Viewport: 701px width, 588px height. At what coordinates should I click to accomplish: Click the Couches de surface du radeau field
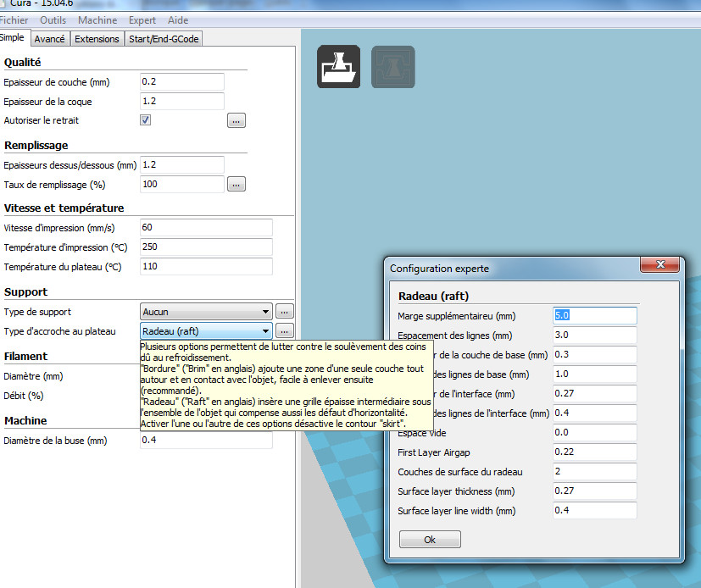tap(594, 471)
